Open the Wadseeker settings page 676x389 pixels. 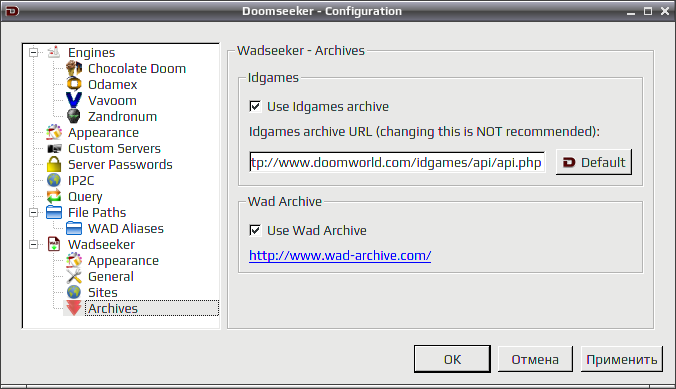point(101,244)
